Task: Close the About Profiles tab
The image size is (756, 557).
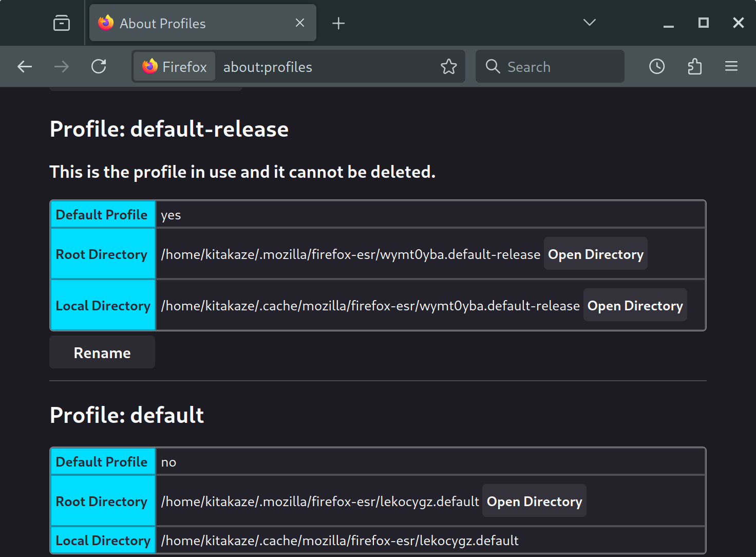Action: pyautogui.click(x=300, y=23)
